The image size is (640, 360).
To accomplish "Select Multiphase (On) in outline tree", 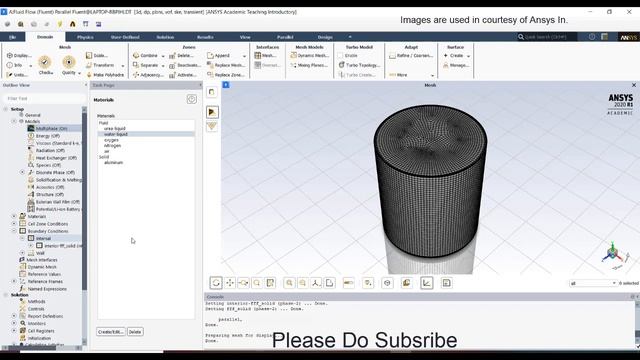I will (51, 129).
